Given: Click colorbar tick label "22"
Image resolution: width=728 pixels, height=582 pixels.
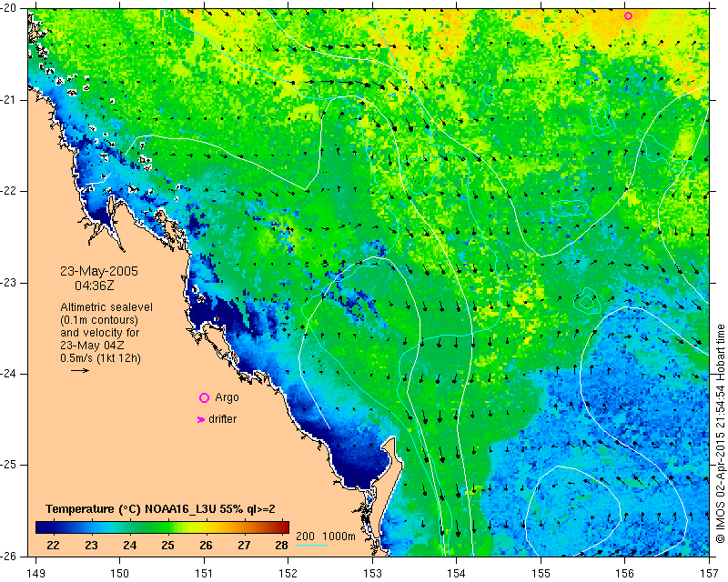Looking at the screenshot, I should pos(53,546).
